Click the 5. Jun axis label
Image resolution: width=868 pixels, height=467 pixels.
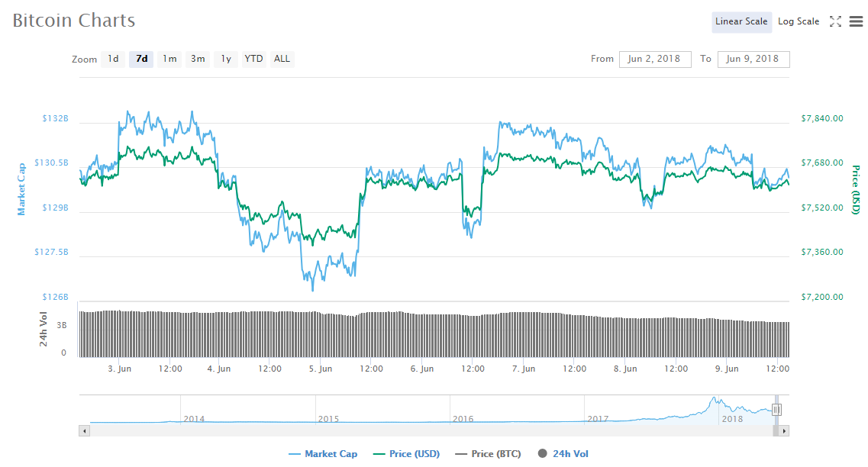tap(321, 369)
